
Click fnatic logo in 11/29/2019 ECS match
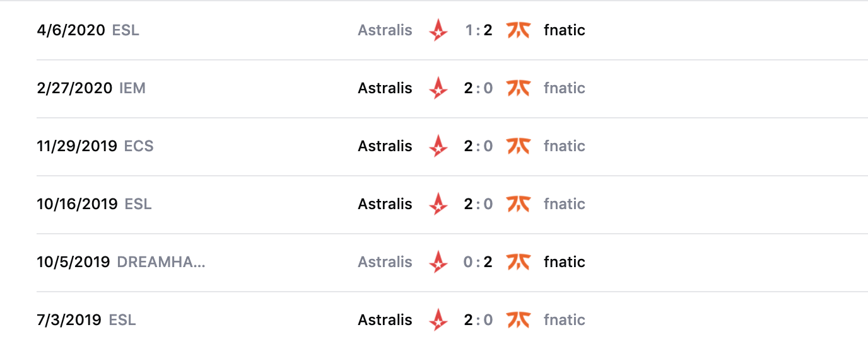518,146
